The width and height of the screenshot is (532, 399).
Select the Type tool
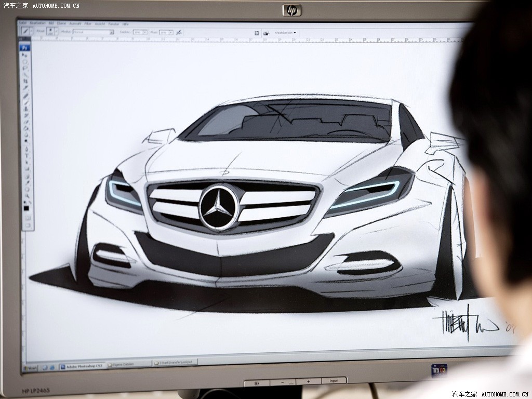tap(26, 155)
